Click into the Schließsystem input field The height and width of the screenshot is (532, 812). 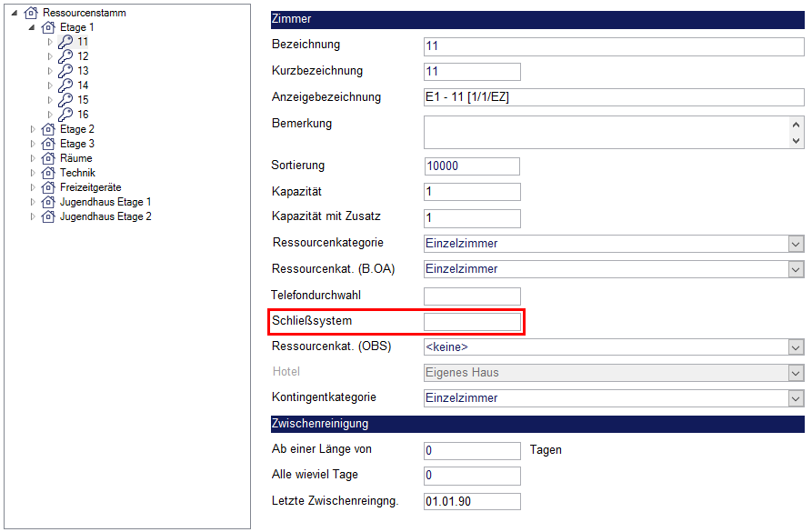[472, 322]
